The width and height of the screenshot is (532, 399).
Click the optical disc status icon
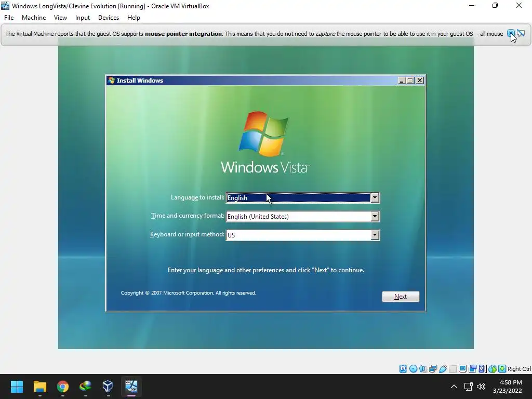413,369
